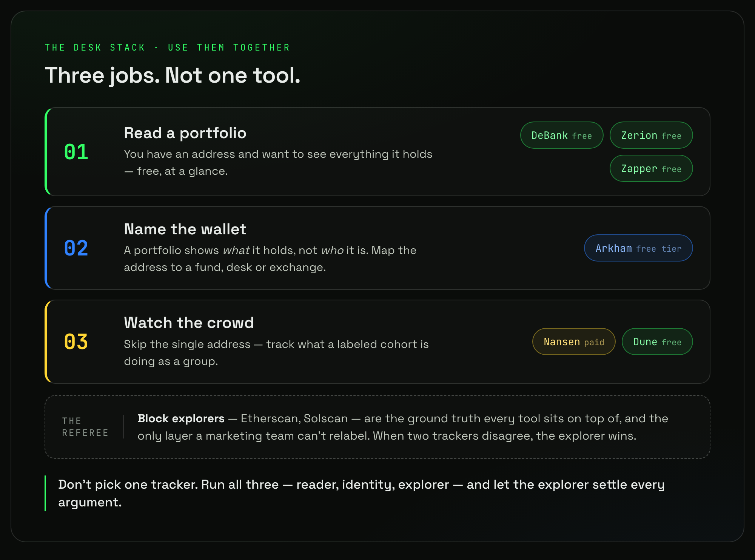Click the blue step number 02
Viewport: 755px width, 560px height.
click(x=76, y=248)
